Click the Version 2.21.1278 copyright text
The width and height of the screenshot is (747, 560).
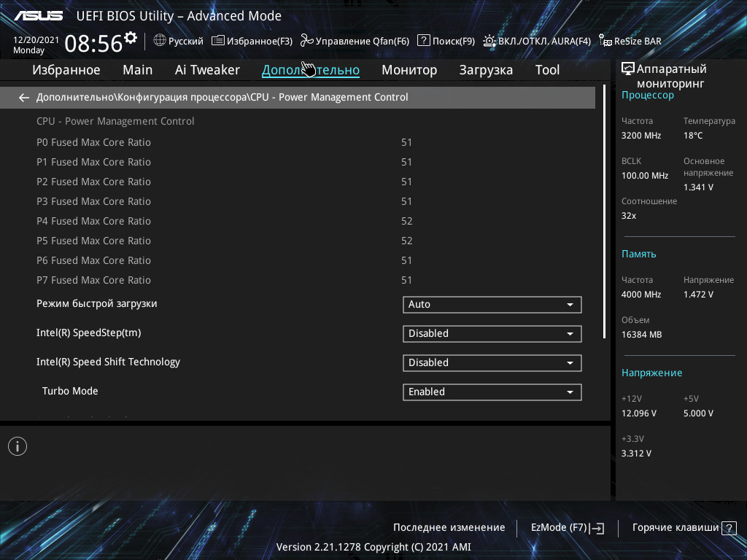[x=373, y=547]
